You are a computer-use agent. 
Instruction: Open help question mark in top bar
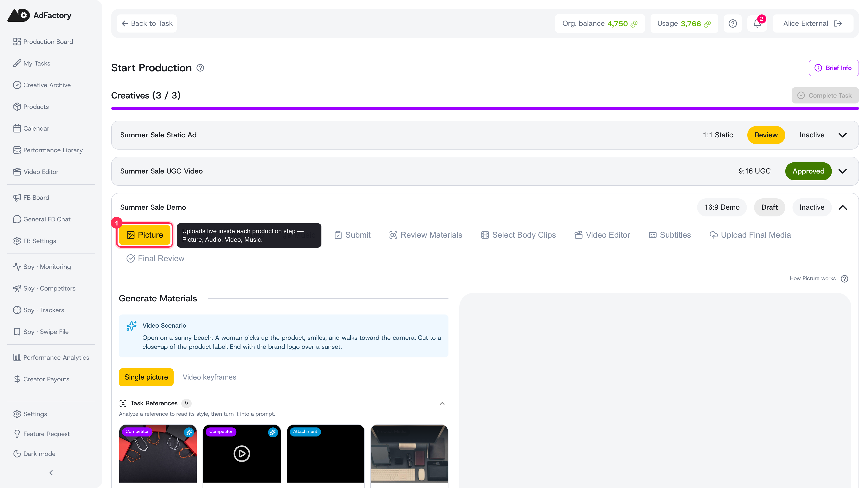coord(733,23)
